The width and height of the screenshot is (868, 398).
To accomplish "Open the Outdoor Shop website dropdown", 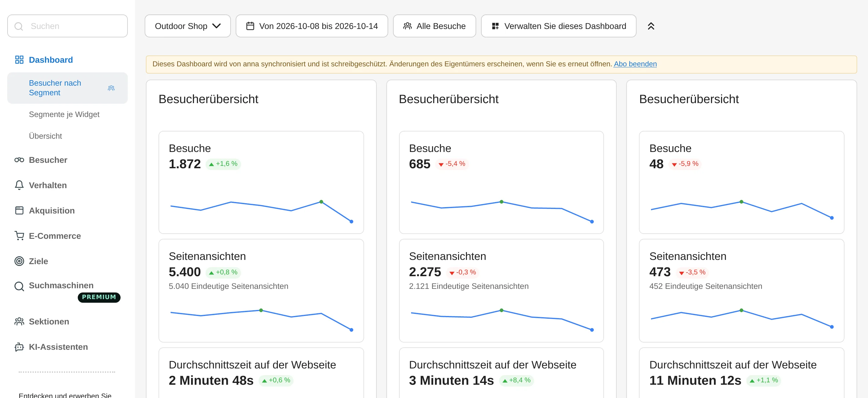I will coord(188,26).
